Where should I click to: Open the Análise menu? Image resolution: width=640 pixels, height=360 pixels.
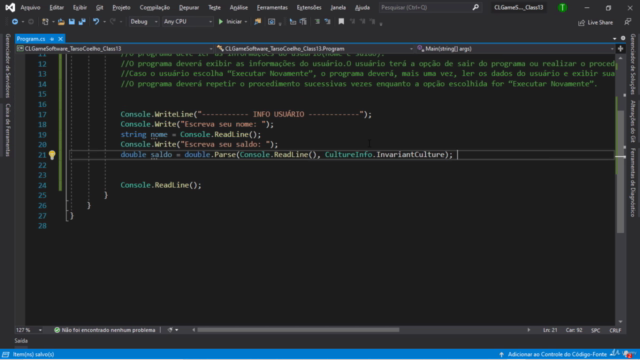(x=239, y=7)
